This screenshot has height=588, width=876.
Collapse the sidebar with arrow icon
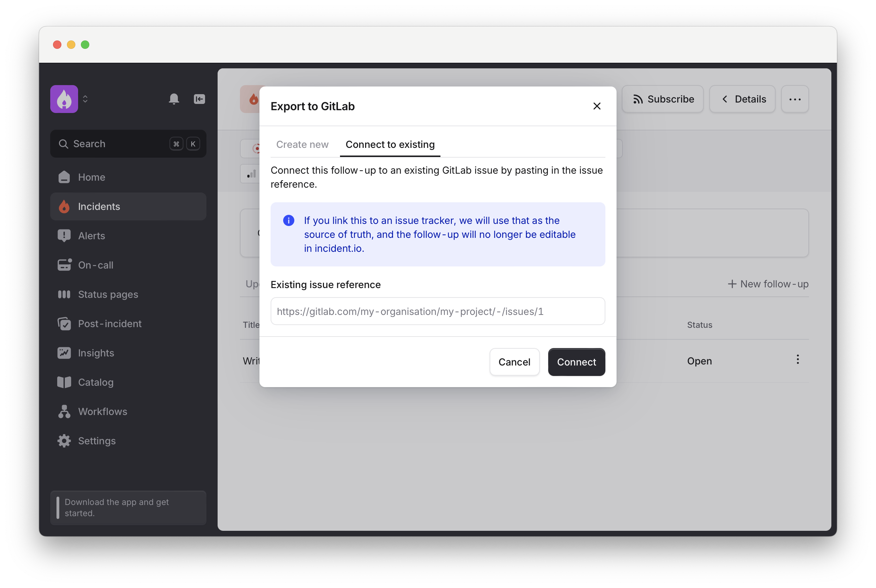[199, 99]
